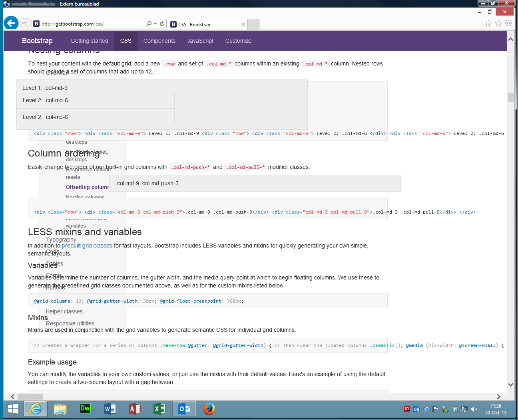Click Outlook tray icon
The image size is (518, 420).
coord(416,409)
